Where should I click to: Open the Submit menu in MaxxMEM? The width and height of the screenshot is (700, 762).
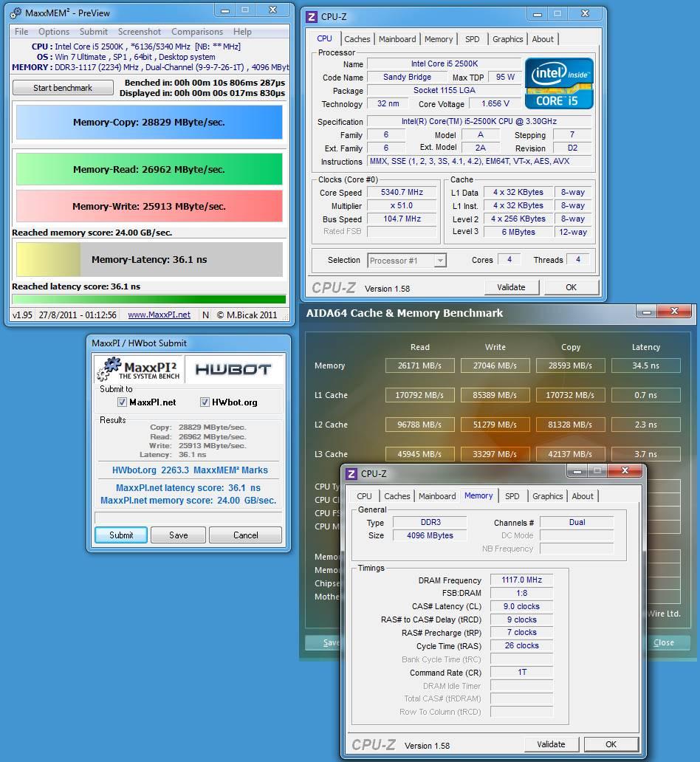[x=93, y=32]
